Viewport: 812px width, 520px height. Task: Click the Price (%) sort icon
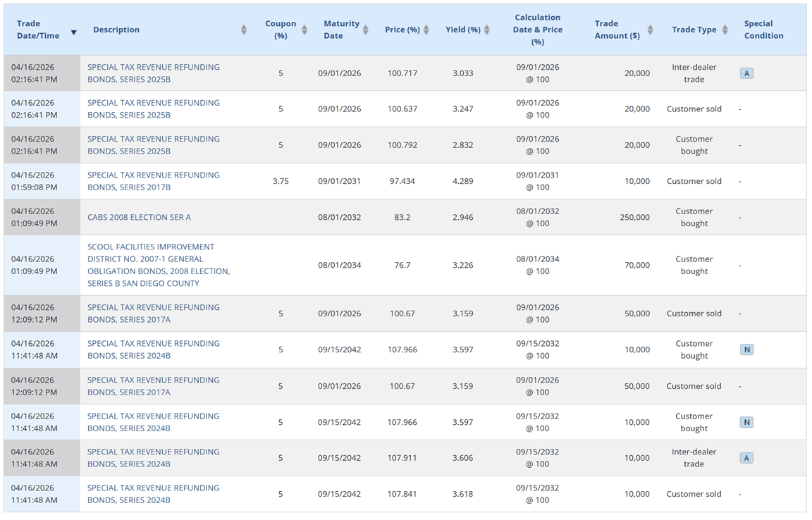click(426, 30)
